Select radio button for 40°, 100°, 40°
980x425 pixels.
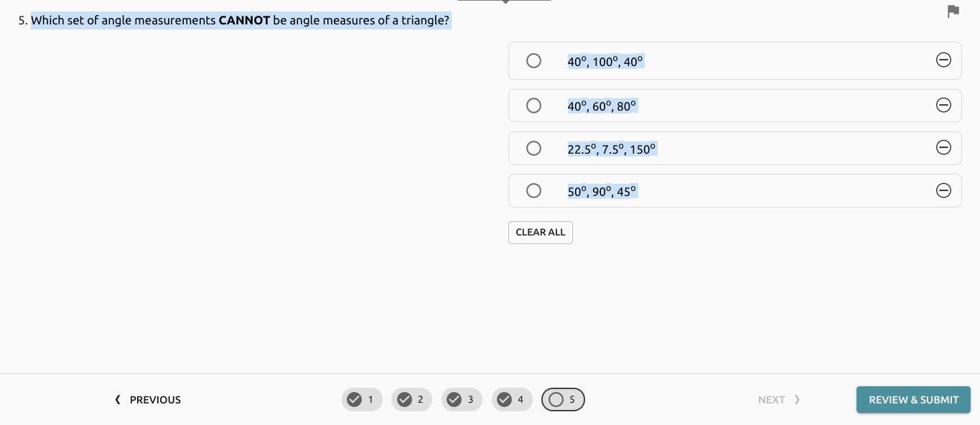pos(533,61)
